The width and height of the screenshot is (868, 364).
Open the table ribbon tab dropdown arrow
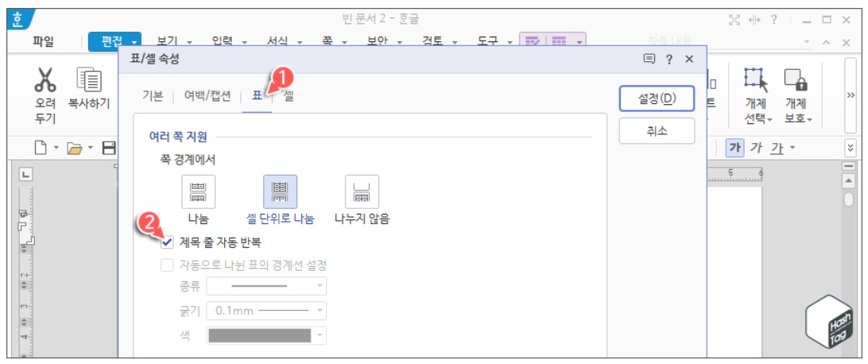(x=579, y=42)
